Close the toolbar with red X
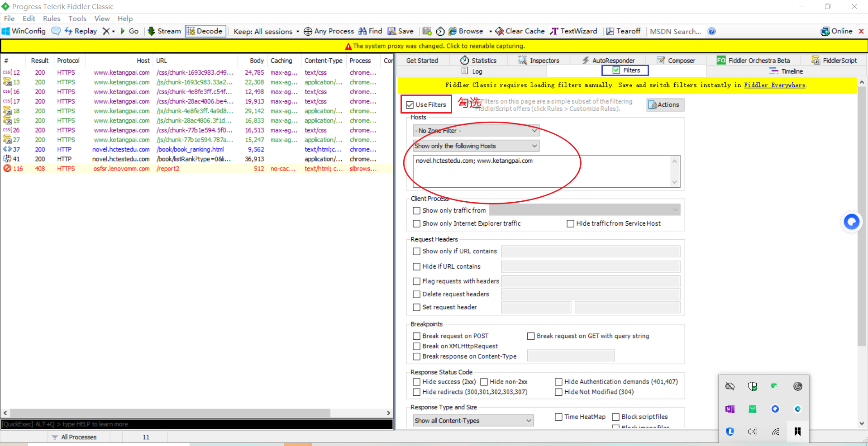 (861, 31)
